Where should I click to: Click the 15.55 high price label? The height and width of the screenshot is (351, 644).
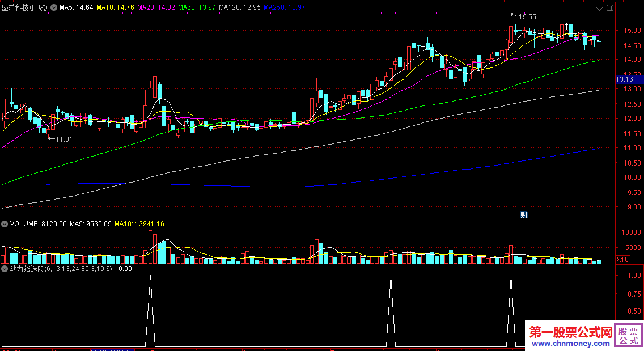coord(527,17)
